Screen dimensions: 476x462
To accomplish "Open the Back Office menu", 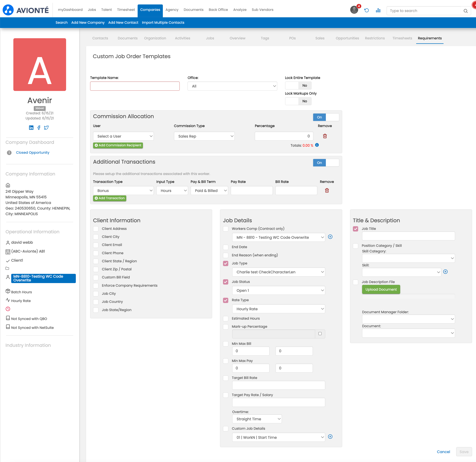I will [x=218, y=10].
